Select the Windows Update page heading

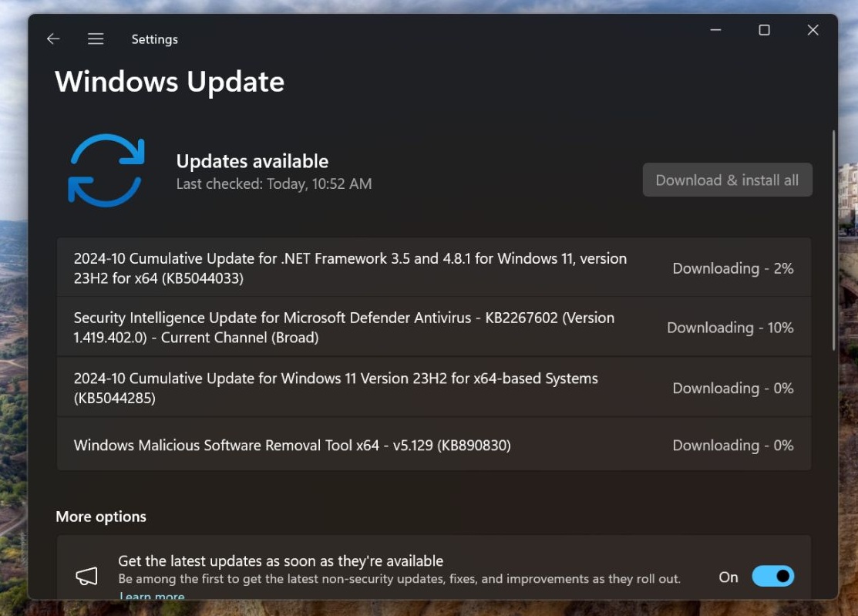(169, 81)
